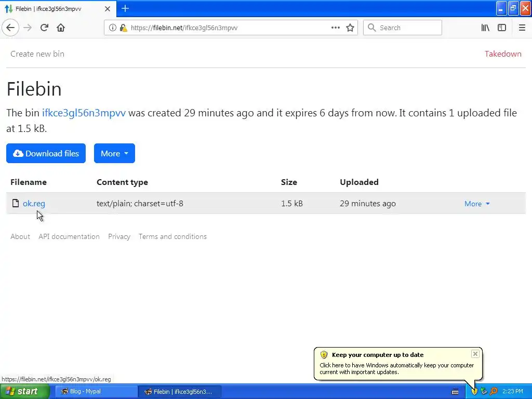This screenshot has height=399, width=532.
Task: Go back to the previous page
Action: point(10,28)
